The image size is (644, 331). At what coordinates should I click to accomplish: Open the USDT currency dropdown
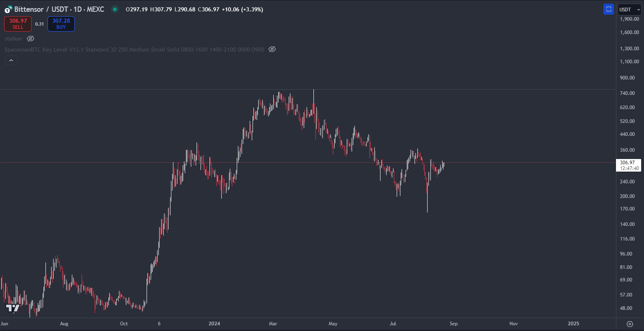629,9
